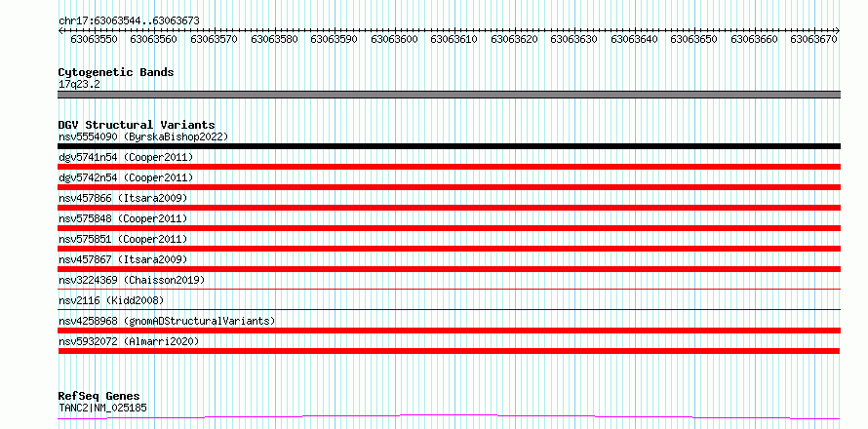Select the black nsv5554090 variant bar
The width and height of the screenshot is (868, 429).
click(x=449, y=146)
